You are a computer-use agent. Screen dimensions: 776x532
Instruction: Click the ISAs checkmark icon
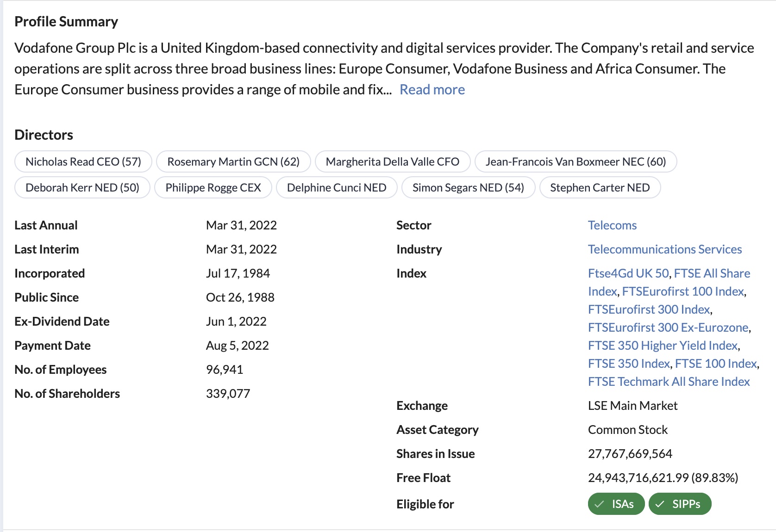pos(599,504)
